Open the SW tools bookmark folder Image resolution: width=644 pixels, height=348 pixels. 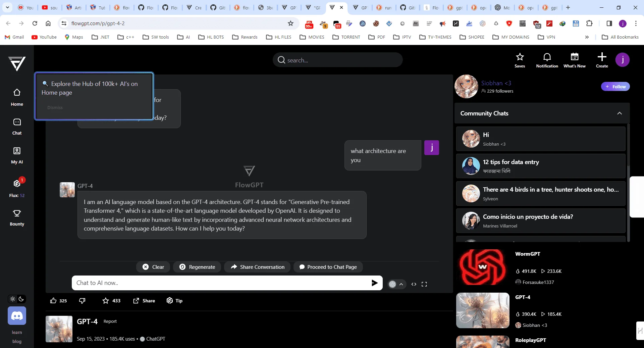pos(156,37)
